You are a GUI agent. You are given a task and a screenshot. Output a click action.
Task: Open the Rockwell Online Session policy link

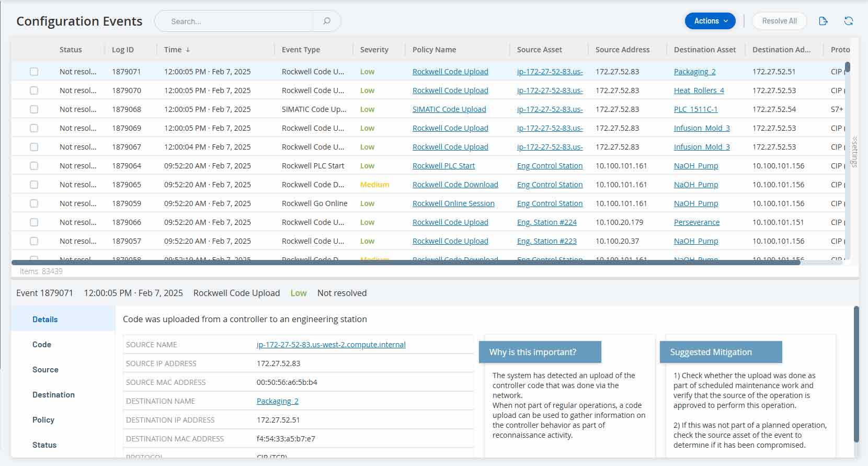click(453, 203)
